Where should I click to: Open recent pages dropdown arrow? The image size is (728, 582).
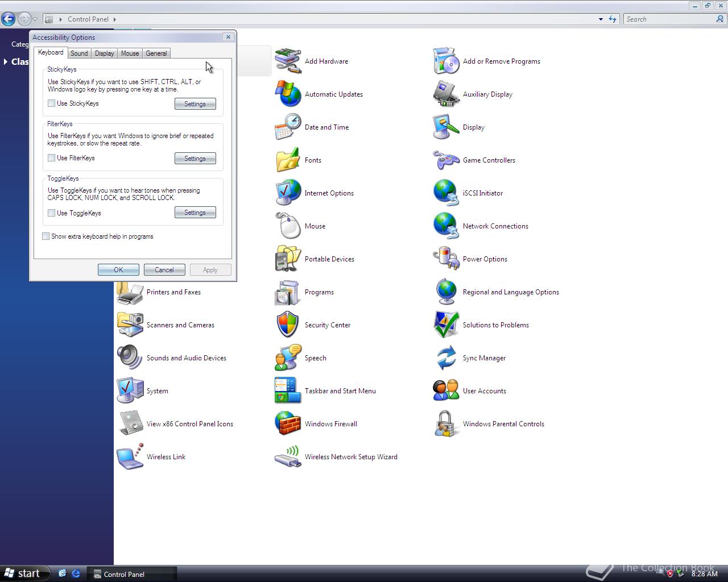(x=35, y=19)
